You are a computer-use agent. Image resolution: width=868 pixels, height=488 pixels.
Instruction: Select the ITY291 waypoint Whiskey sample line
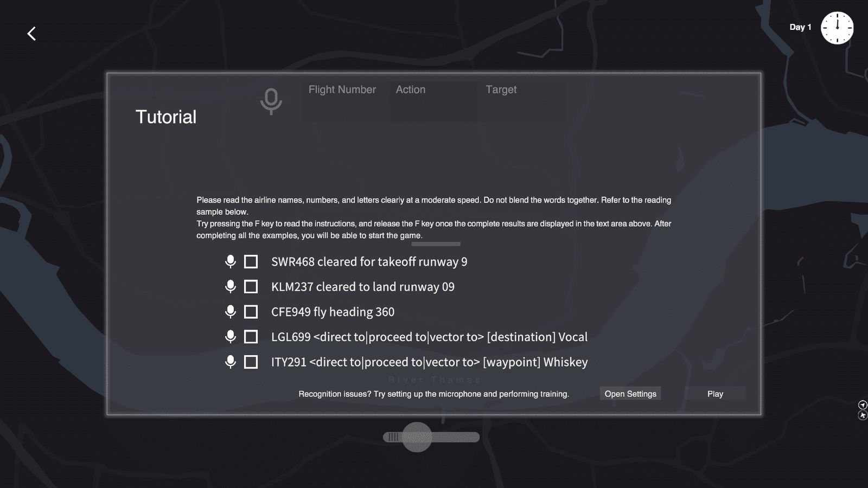pos(429,362)
